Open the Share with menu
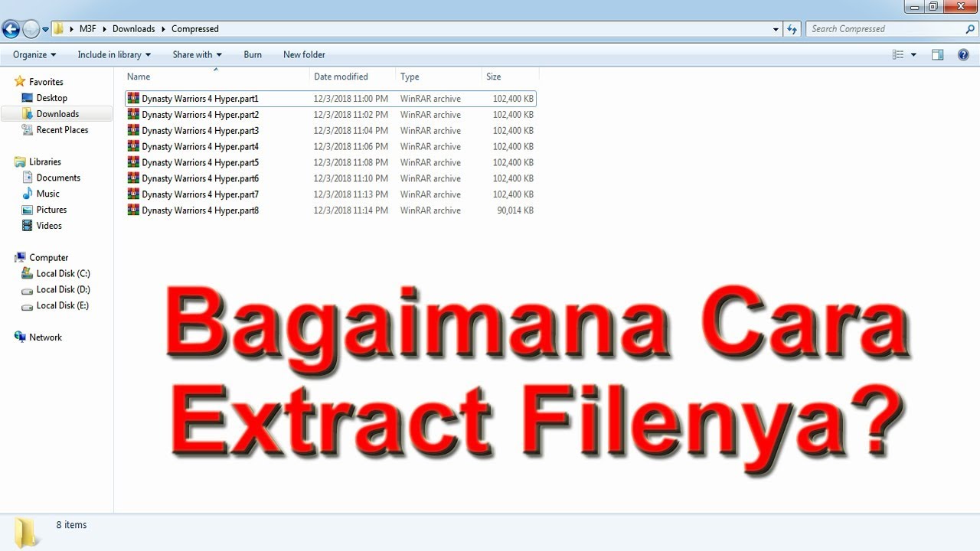This screenshot has height=551, width=980. point(197,54)
